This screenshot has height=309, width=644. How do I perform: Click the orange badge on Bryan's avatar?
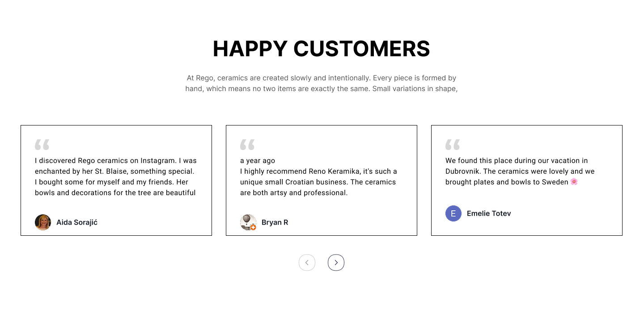pos(253,227)
